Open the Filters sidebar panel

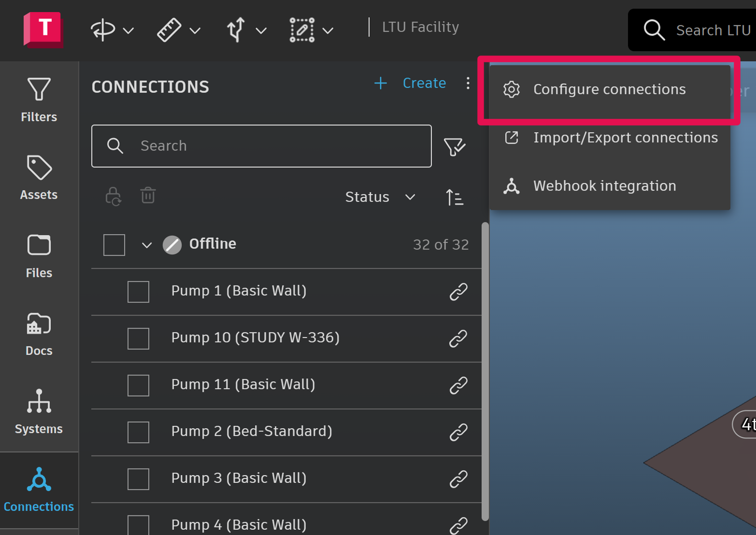(39, 100)
